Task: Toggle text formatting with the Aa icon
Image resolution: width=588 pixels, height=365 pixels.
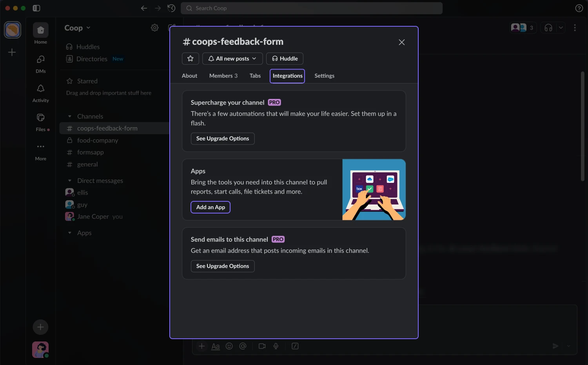Action: pyautogui.click(x=215, y=346)
